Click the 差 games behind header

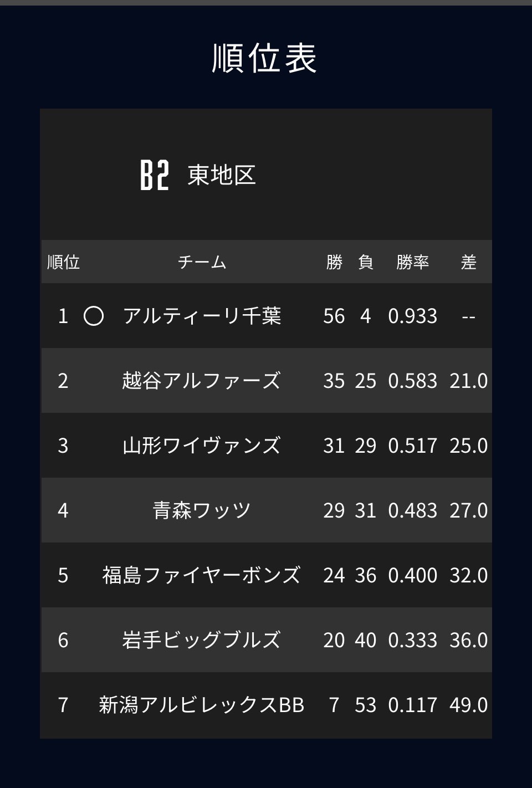click(x=469, y=262)
